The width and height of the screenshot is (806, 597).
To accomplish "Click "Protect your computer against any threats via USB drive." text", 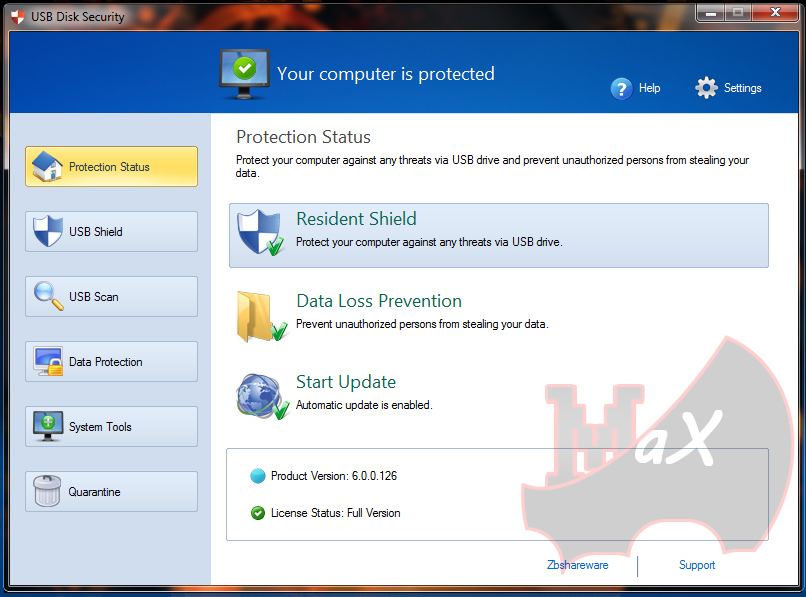I will (429, 242).
